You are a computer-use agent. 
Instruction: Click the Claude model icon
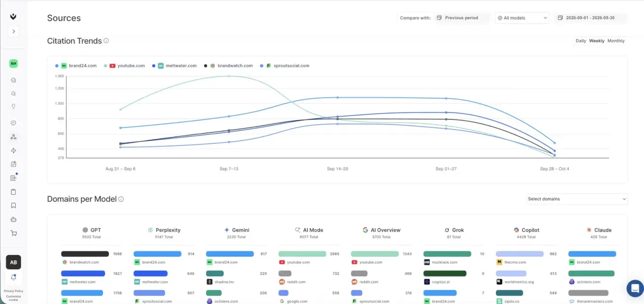pyautogui.click(x=589, y=230)
